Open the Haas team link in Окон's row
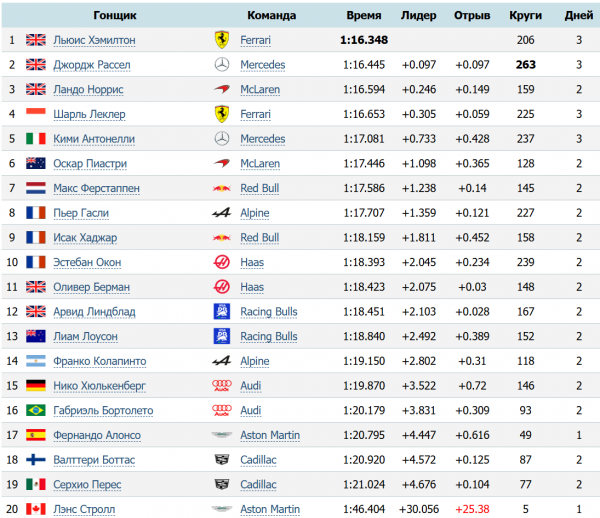 252,262
